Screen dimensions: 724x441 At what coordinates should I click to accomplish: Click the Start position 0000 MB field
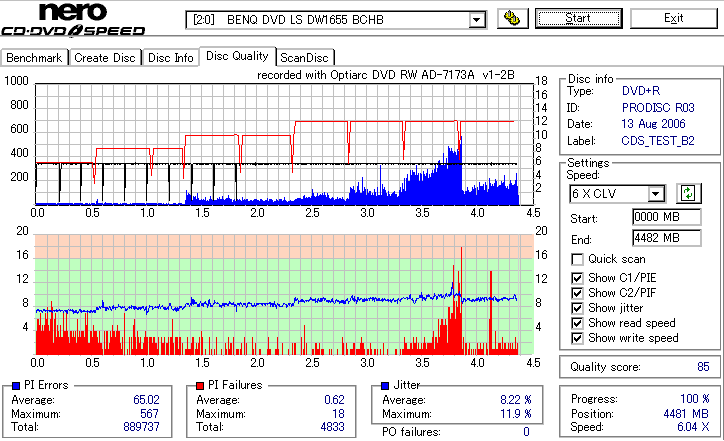tap(666, 217)
